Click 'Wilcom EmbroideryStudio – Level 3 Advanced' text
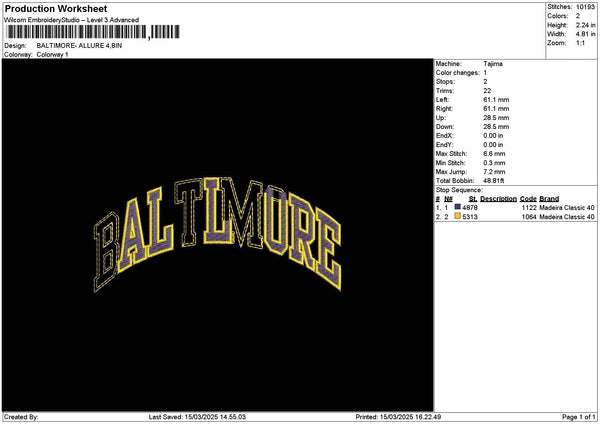The image size is (600, 424). pyautogui.click(x=72, y=20)
